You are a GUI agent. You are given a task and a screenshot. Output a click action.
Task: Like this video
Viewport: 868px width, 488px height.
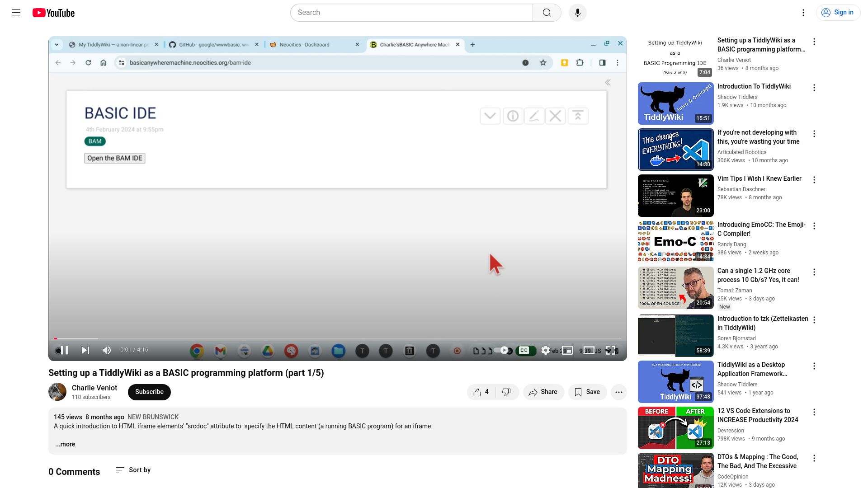[481, 392]
